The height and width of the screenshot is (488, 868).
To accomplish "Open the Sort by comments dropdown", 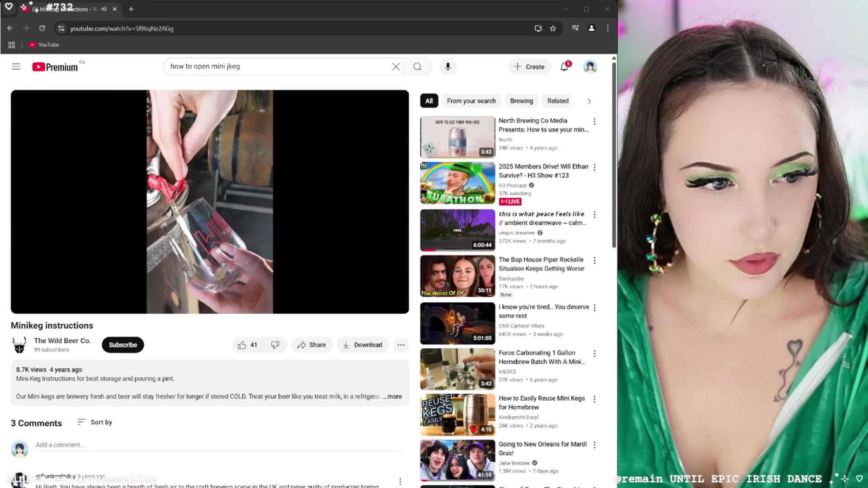I will [x=94, y=422].
